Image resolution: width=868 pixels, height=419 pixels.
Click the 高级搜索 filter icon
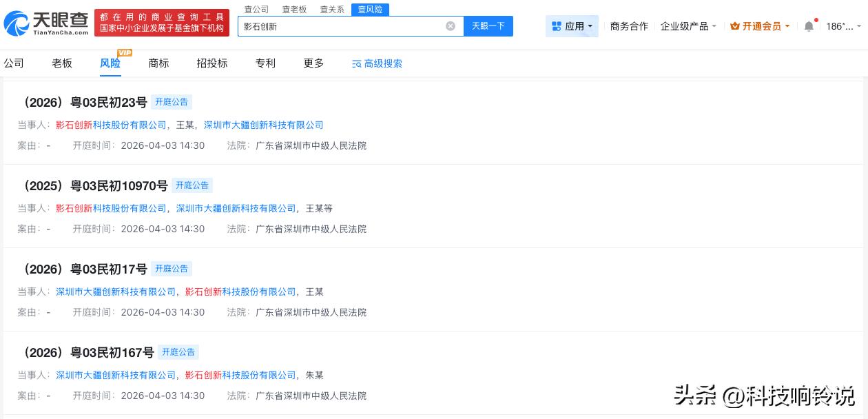point(357,63)
